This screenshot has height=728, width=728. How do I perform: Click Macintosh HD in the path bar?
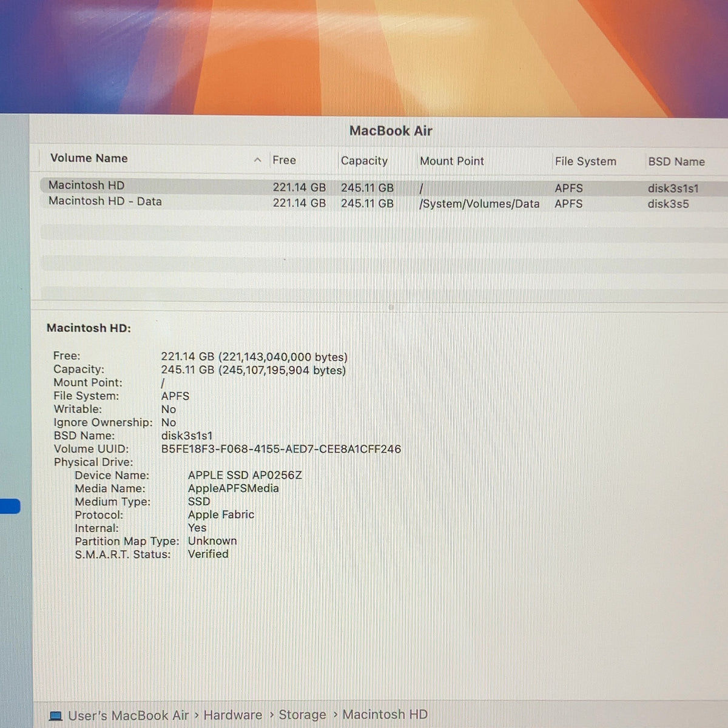tap(385, 715)
